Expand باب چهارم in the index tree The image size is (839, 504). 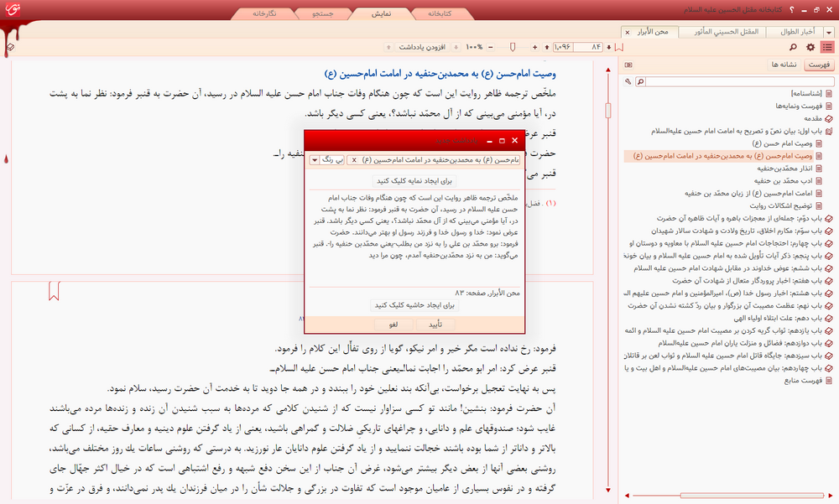tap(829, 243)
